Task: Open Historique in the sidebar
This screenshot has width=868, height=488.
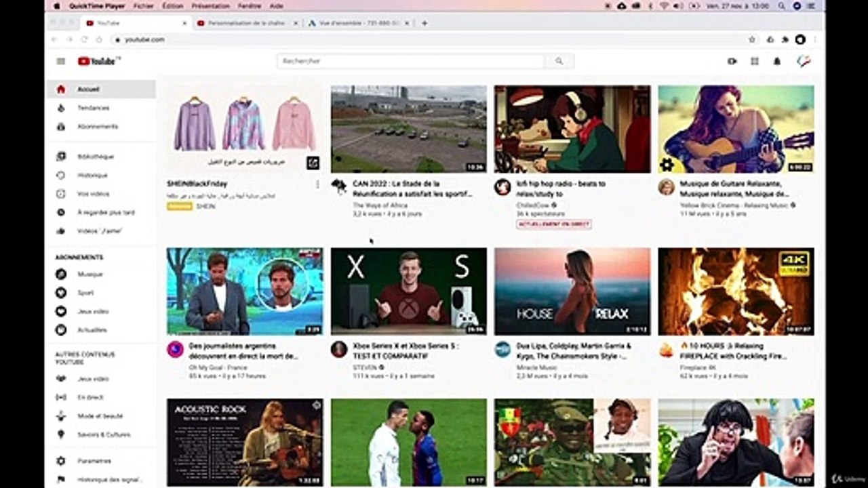Action: pos(101,175)
